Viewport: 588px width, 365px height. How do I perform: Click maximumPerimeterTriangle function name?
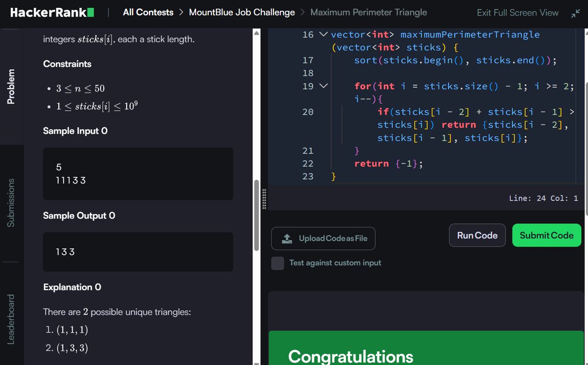(470, 35)
